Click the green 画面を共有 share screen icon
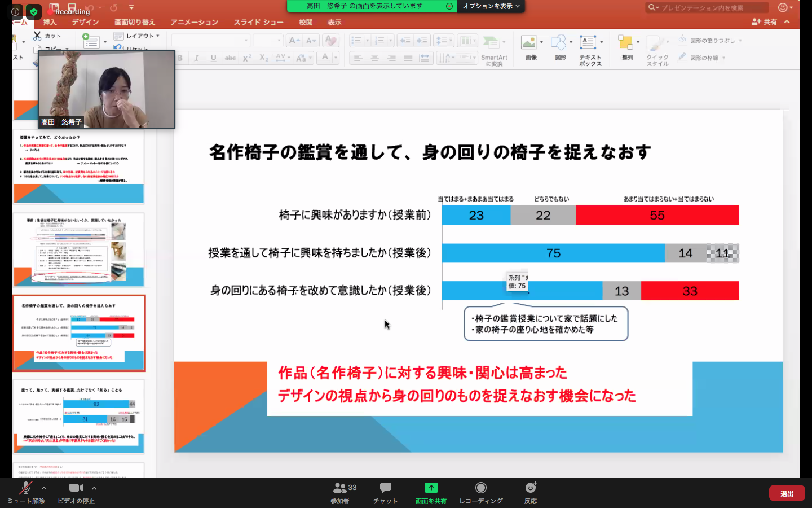Viewport: 812px width, 508px height. [431, 488]
